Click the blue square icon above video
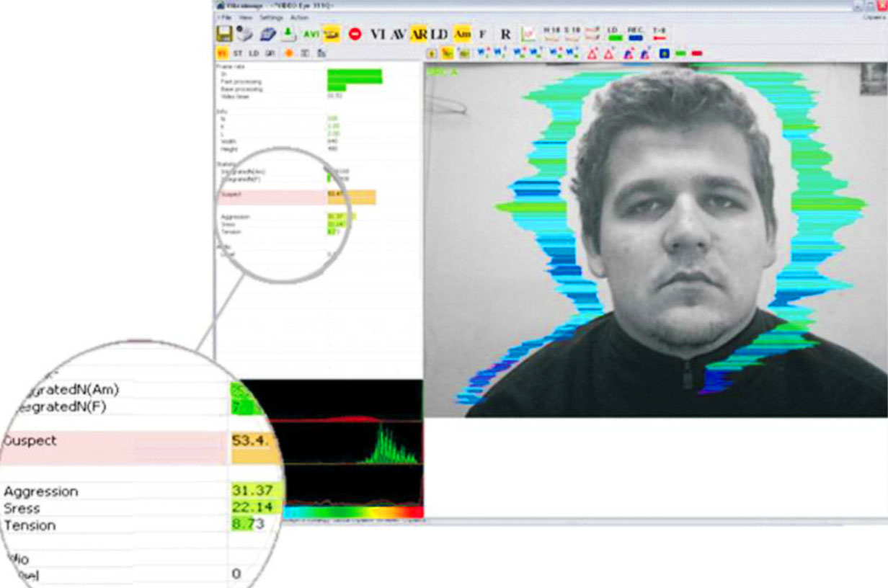888x588 pixels. (x=664, y=53)
